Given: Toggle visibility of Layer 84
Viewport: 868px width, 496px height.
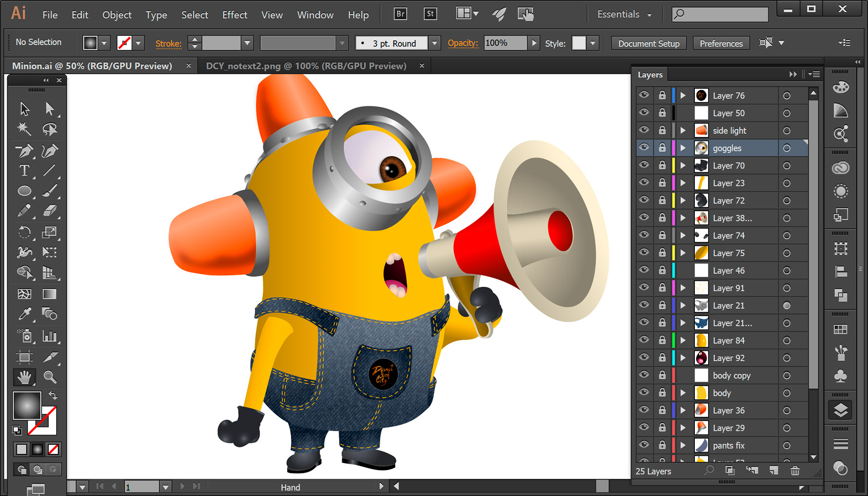Looking at the screenshot, I should coord(644,340).
